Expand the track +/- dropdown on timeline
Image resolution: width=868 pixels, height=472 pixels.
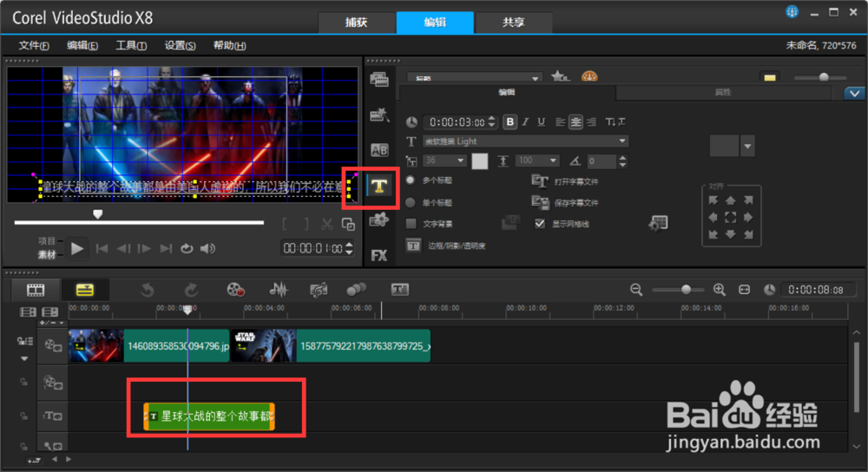click(51, 323)
